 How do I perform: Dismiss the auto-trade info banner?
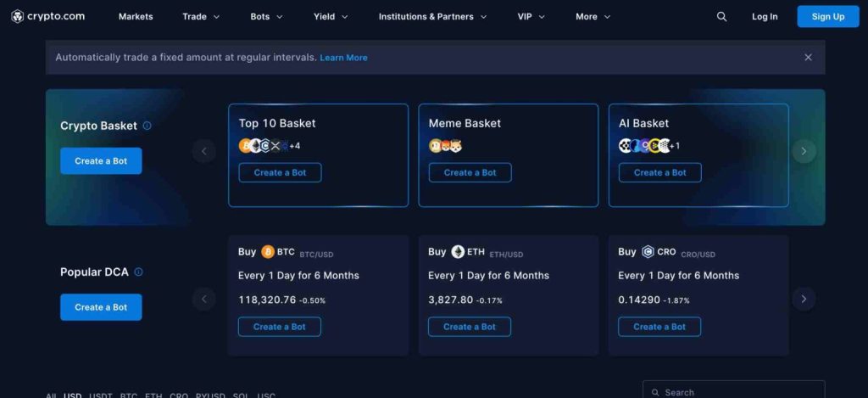coord(808,57)
